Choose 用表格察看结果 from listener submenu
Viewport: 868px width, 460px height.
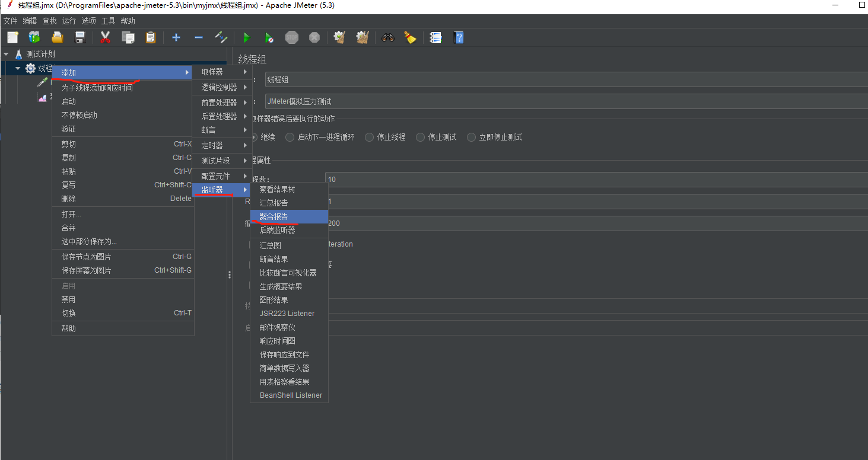tap(289, 382)
